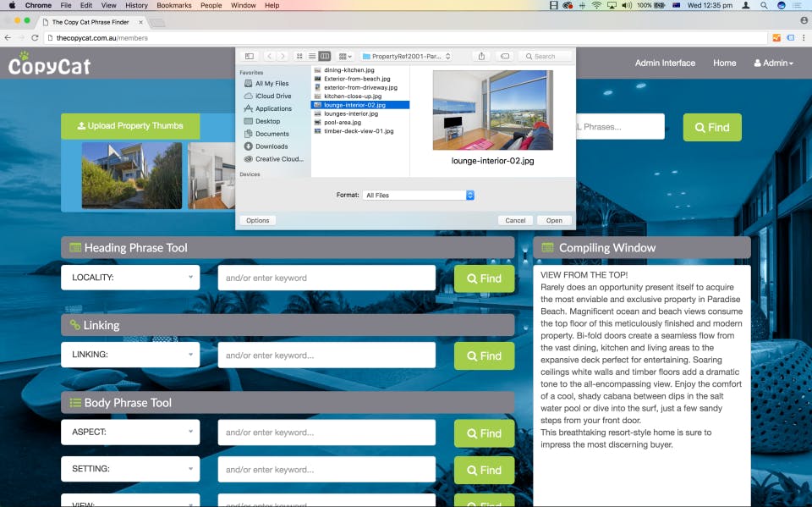Open the Window menu in menu bar
The image size is (812, 507).
(x=243, y=5)
